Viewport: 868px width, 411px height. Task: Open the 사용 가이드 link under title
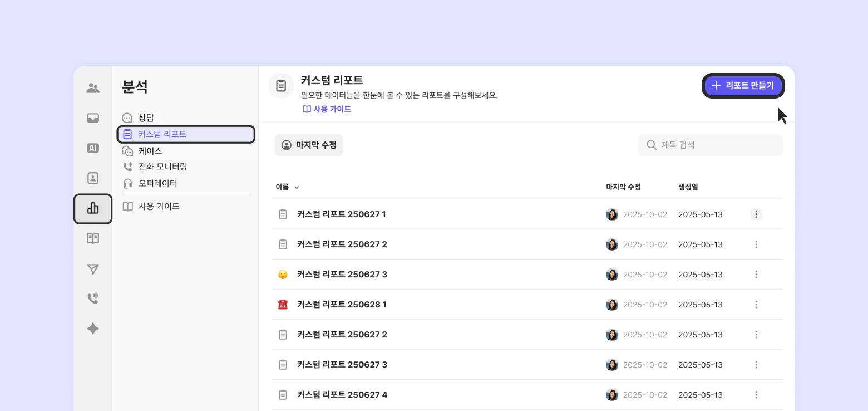(327, 109)
